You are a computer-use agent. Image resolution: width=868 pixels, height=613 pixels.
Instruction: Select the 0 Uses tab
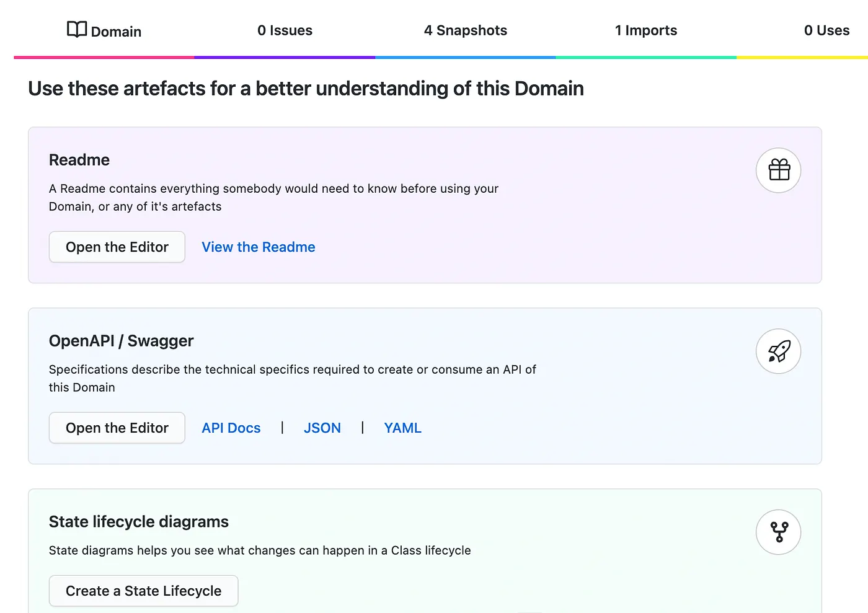pos(827,30)
